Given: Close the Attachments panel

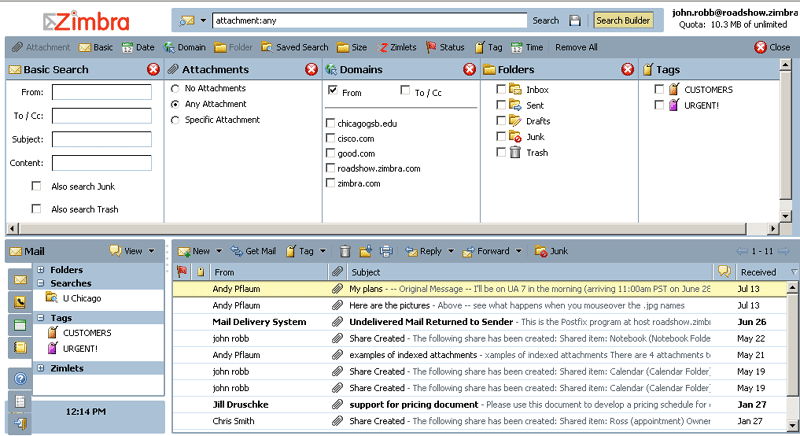Looking at the screenshot, I should (311, 69).
